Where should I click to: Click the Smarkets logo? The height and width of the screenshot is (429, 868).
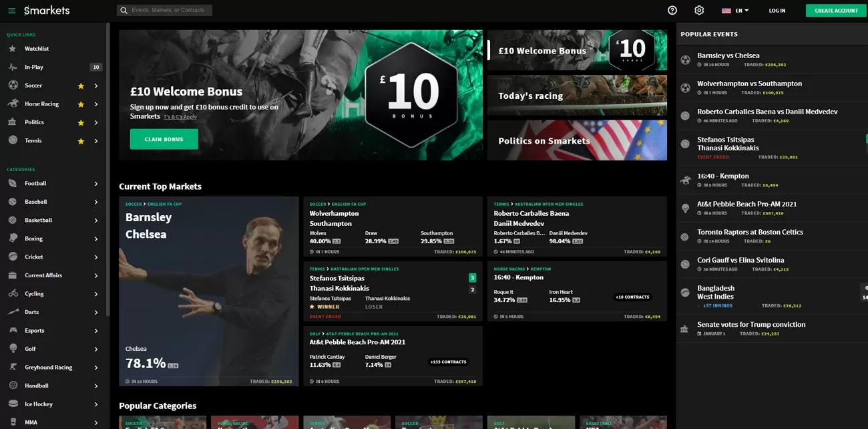[x=47, y=11]
